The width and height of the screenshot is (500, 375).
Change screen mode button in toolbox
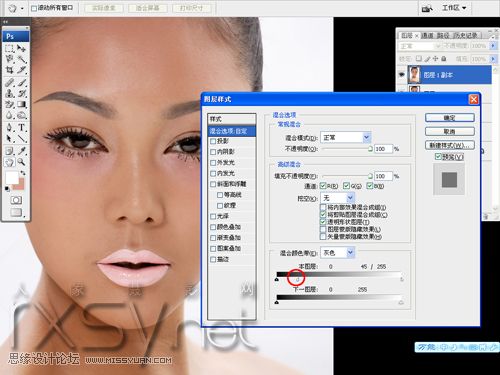16,212
